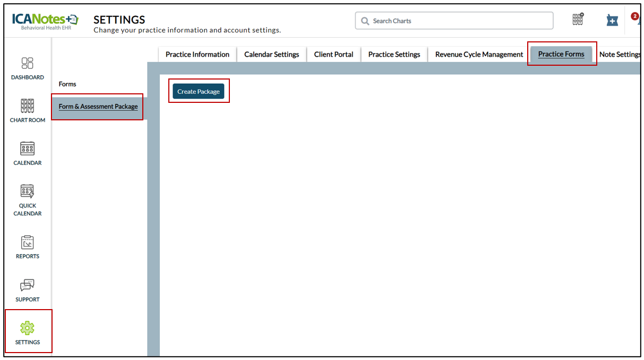Click the ICANotes logo
Image resolution: width=644 pixels, height=360 pixels.
(45, 20)
